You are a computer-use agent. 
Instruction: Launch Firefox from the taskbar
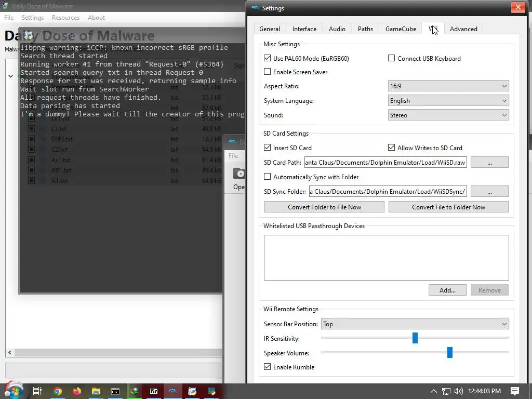[x=77, y=391]
